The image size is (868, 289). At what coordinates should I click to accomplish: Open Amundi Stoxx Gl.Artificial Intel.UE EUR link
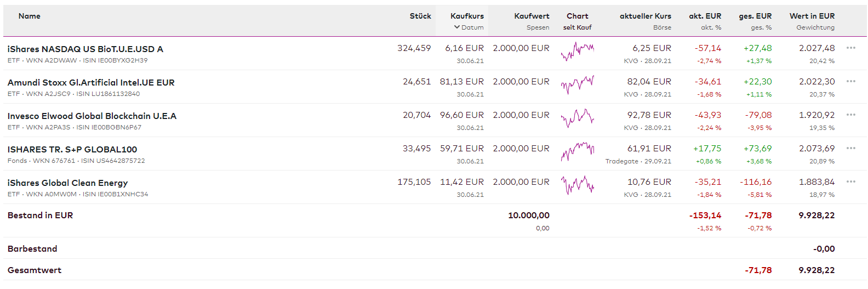coord(91,83)
